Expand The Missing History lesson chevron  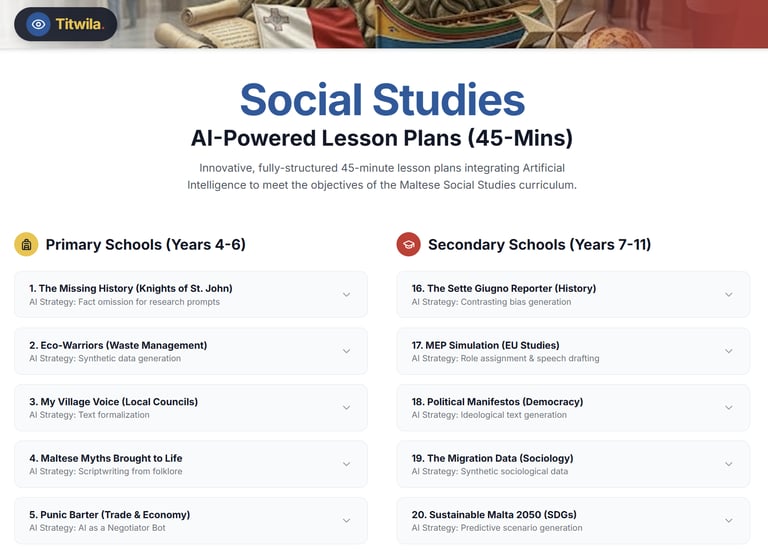coord(346,294)
